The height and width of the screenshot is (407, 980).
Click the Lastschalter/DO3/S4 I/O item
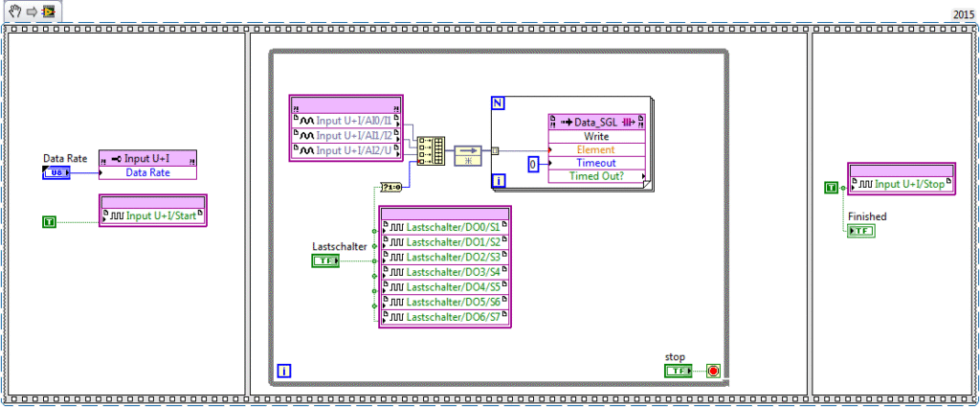tap(445, 272)
